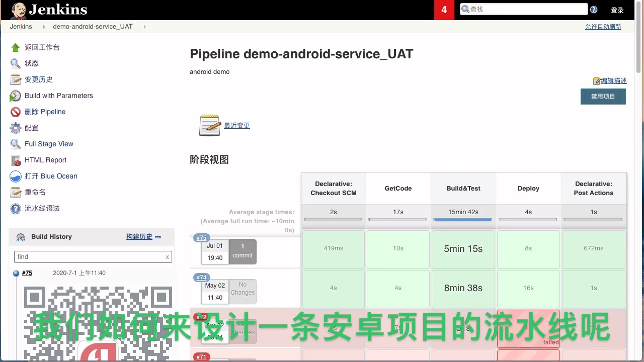Click the search help question mark icon
Viewport: 644px width, 362px height.
point(594,10)
